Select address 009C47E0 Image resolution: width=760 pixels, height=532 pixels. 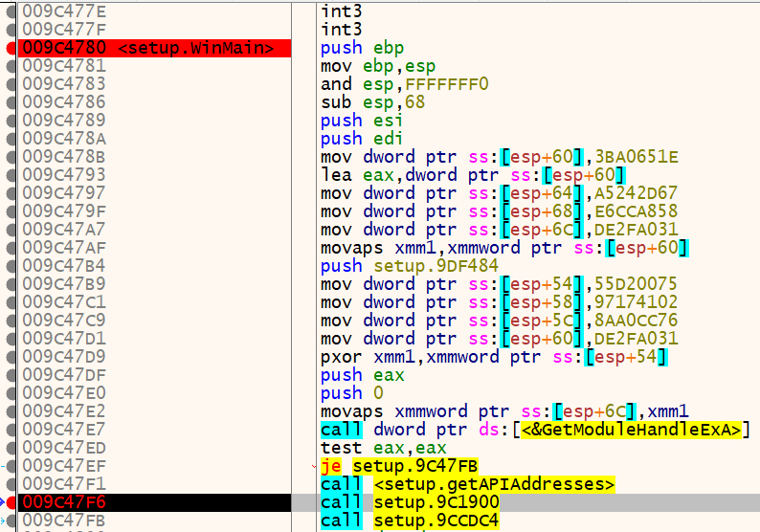point(64,393)
